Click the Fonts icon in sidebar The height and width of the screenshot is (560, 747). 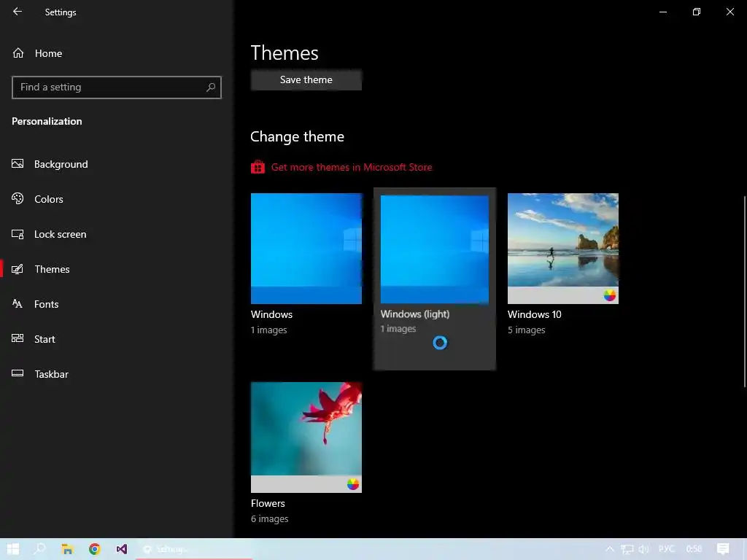[18, 304]
